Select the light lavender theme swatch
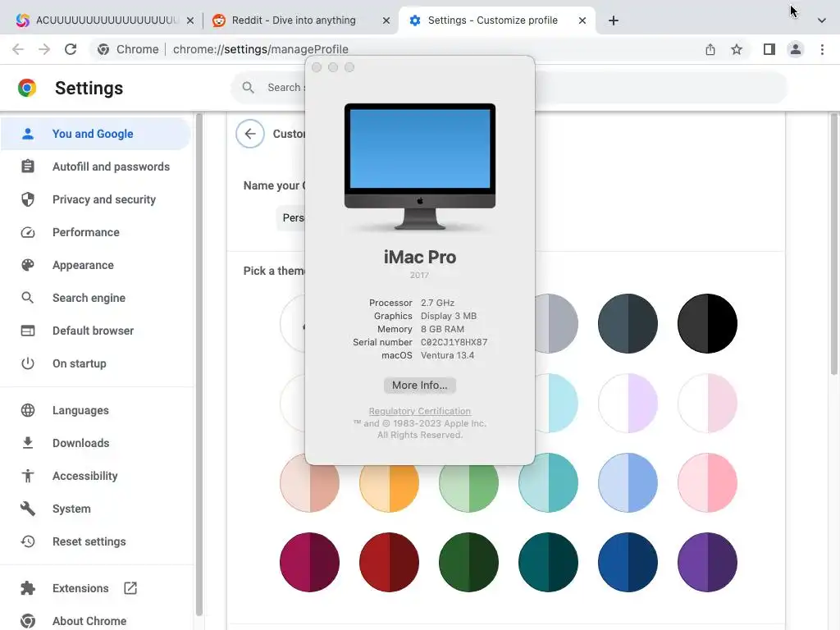 [x=628, y=403]
